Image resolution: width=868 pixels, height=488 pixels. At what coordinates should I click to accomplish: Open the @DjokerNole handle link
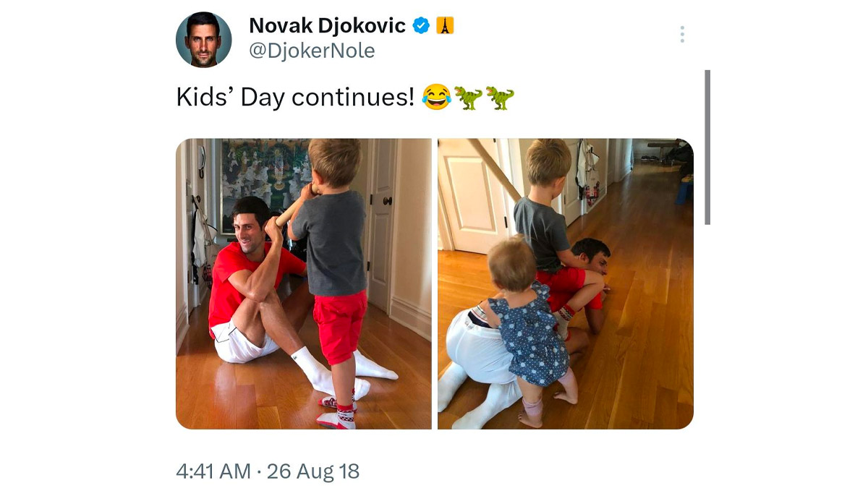[312, 51]
